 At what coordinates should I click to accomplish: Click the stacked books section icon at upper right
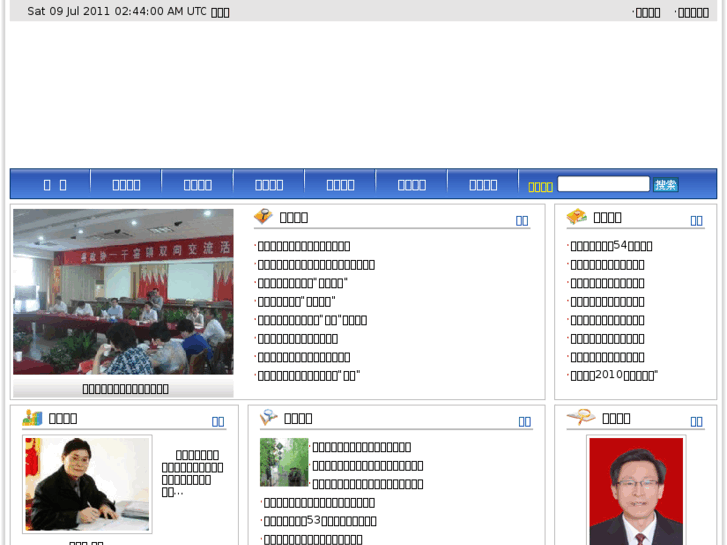pos(577,216)
